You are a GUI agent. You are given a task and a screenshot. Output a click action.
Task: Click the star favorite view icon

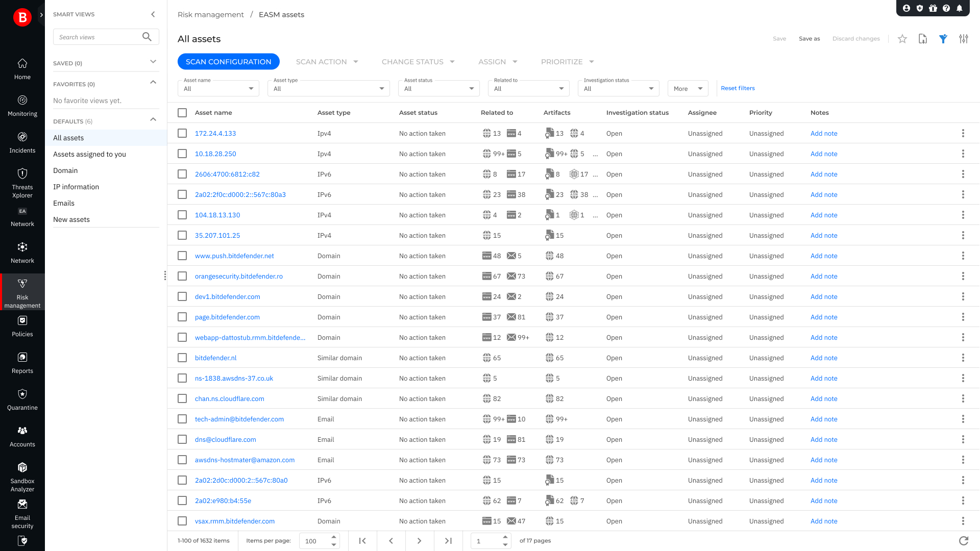[x=902, y=39]
